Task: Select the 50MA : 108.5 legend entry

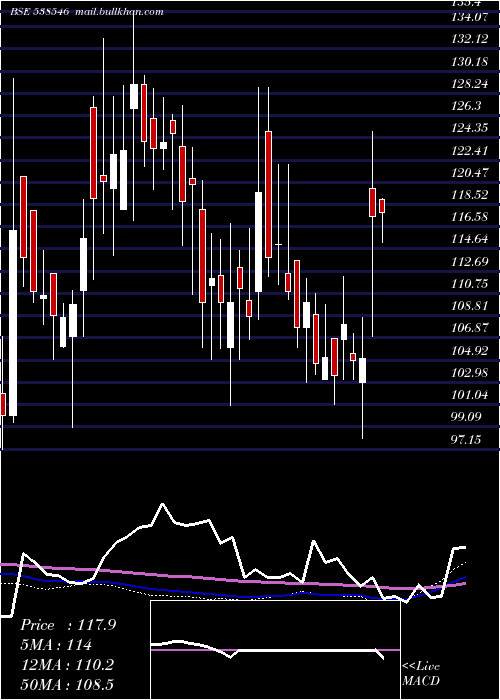Action: point(67,684)
